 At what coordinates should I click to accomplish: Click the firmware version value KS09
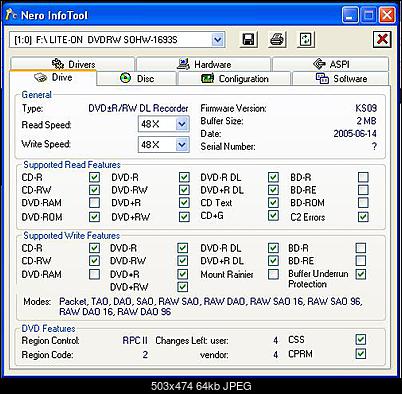(x=366, y=108)
